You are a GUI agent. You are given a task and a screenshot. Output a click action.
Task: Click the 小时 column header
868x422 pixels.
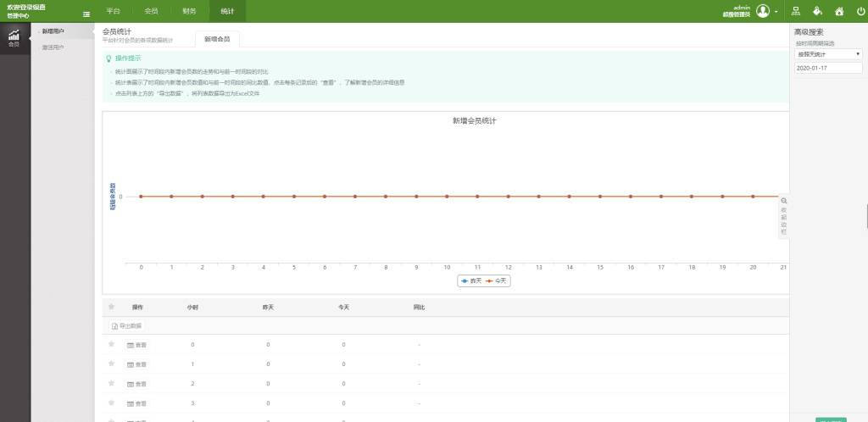point(192,307)
